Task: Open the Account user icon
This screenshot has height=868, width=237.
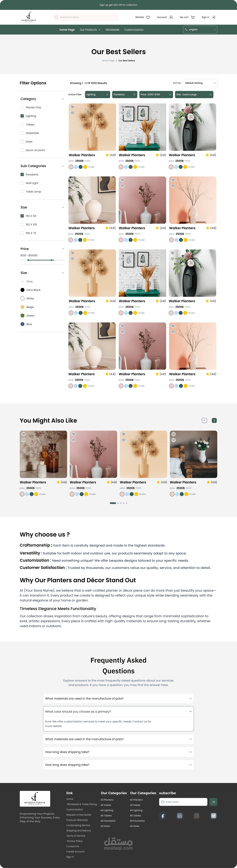Action: 171,17
